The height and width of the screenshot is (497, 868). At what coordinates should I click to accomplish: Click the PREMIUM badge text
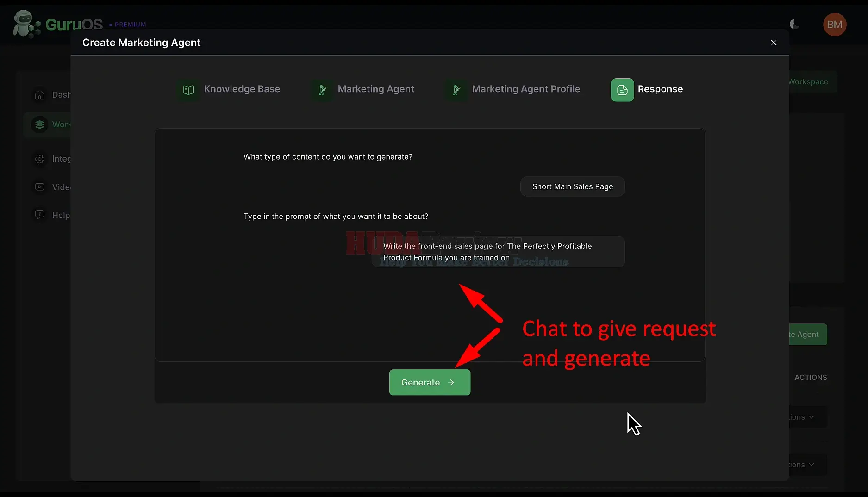[131, 25]
